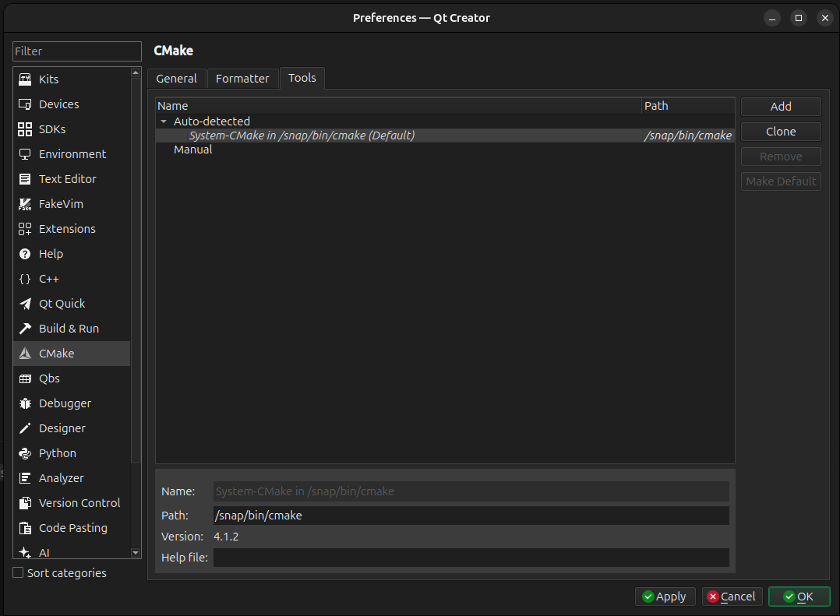840x616 pixels.
Task: Open the Python settings icon
Action: tap(25, 453)
